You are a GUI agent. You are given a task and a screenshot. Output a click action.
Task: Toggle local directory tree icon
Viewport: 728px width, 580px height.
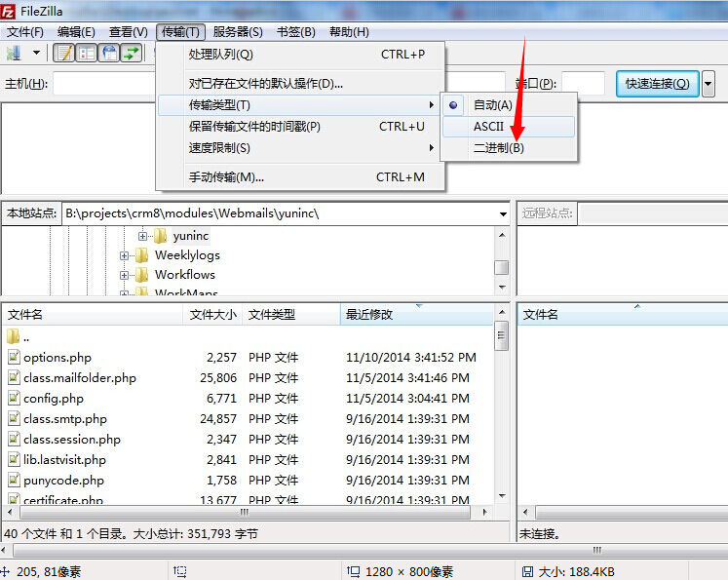pyautogui.click(x=87, y=53)
